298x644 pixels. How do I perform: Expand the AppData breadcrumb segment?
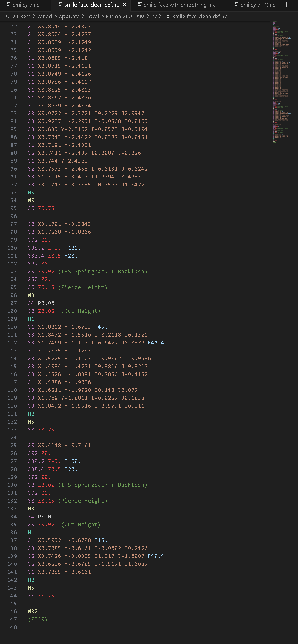point(70,17)
